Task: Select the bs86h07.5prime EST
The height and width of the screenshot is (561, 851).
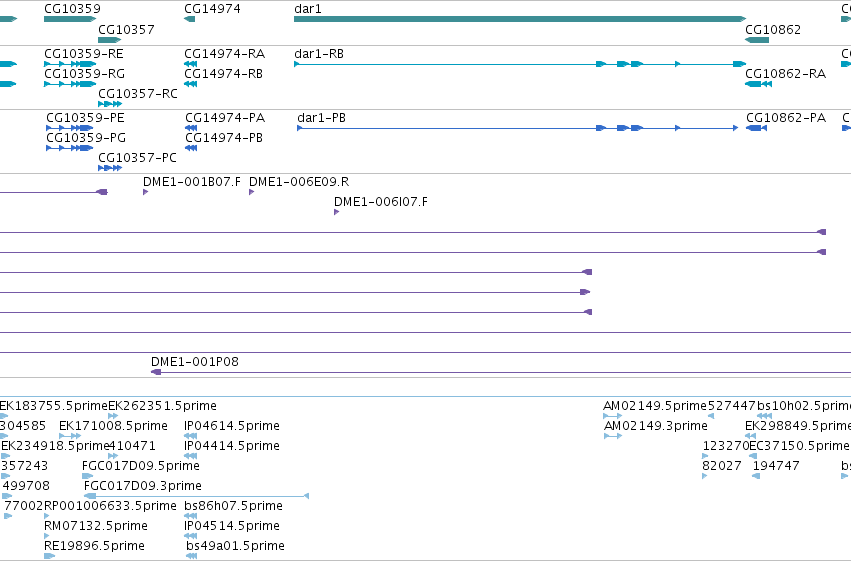Action: pos(190,517)
